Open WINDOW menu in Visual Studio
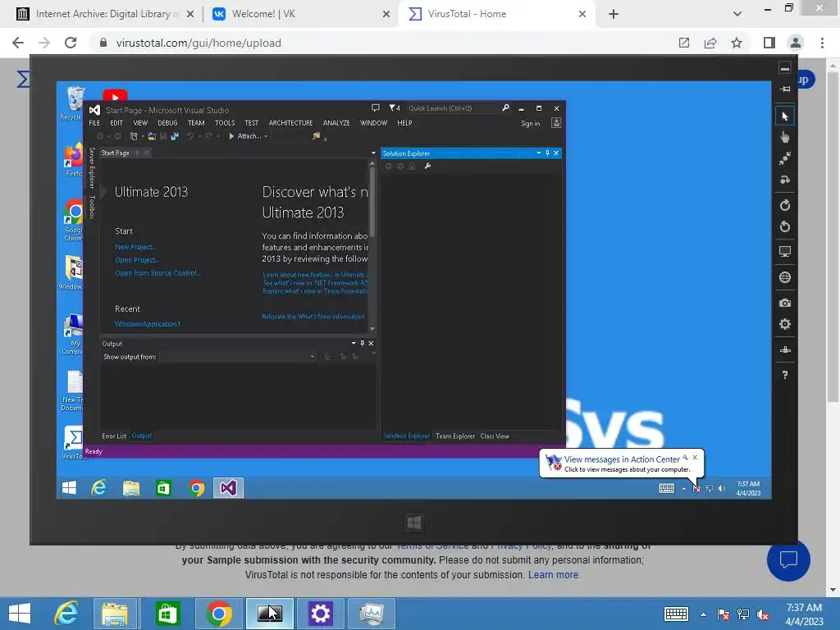This screenshot has width=840, height=630. tap(373, 123)
